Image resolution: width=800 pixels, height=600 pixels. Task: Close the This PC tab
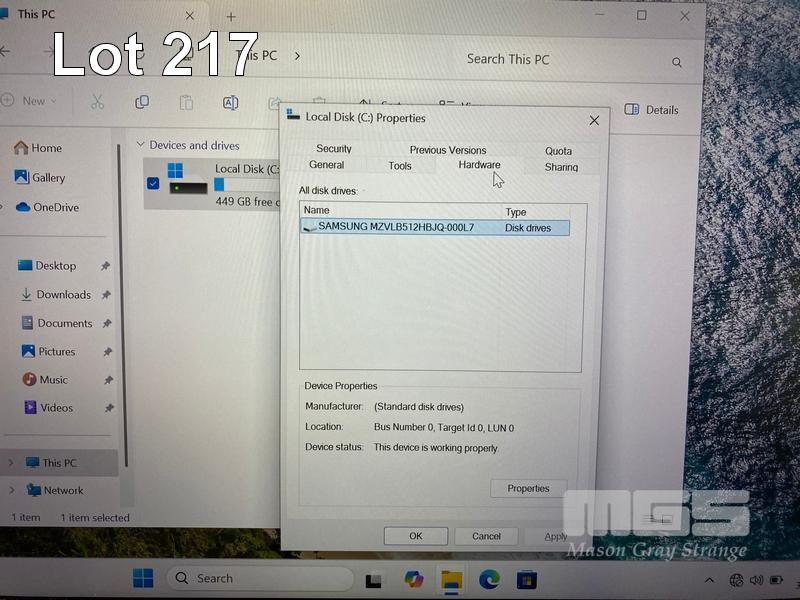[x=189, y=16]
